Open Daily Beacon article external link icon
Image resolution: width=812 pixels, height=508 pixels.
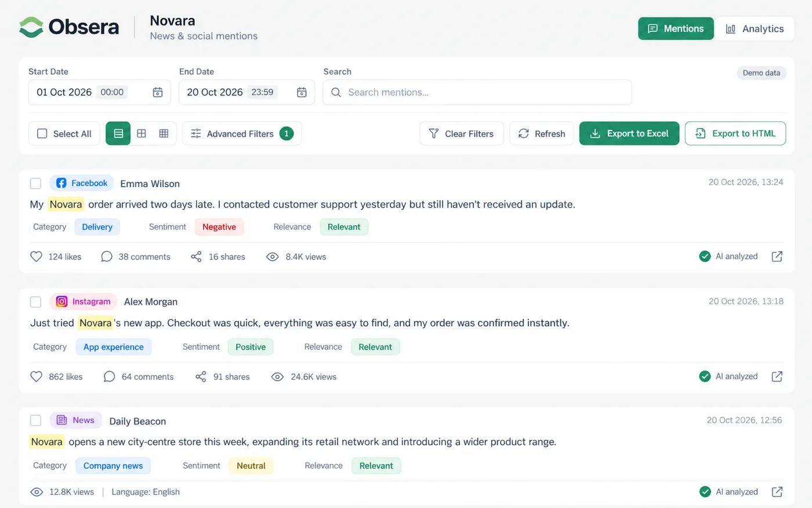777,492
